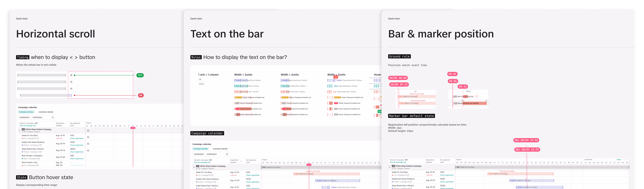Copy Campaign ID of New Arrivals x Champion
The width and height of the screenshot is (644, 189).
click(39, 159)
